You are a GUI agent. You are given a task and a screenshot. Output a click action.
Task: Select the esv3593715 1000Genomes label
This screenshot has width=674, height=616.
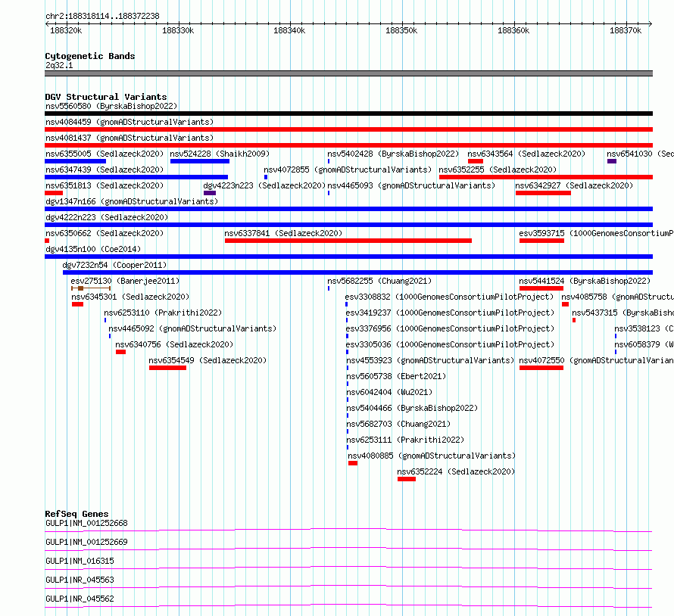tap(596, 233)
